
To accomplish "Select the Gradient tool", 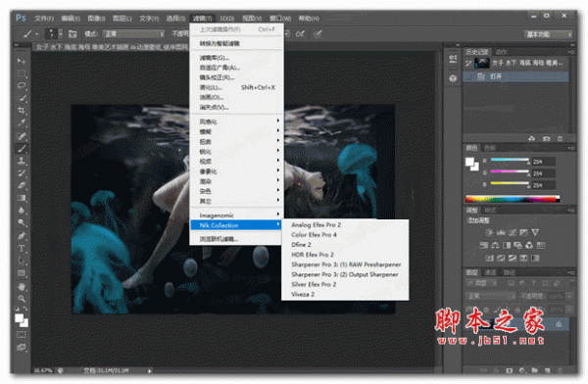I will [x=22, y=198].
